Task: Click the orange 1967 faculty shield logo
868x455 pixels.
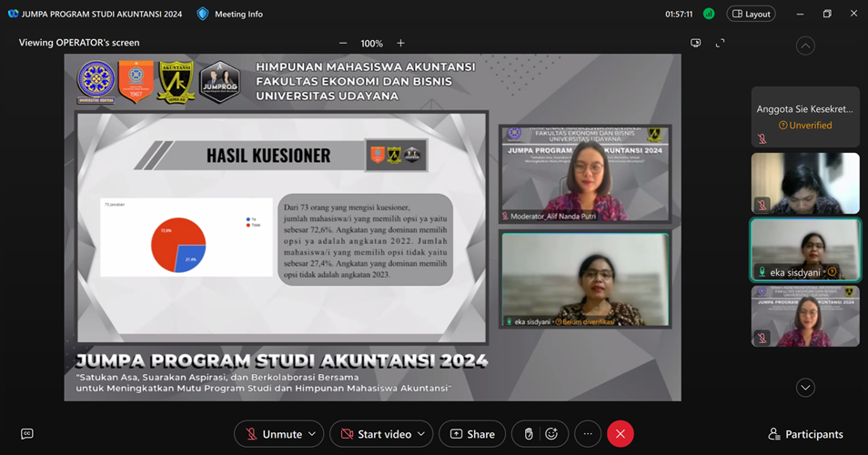Action: click(136, 82)
